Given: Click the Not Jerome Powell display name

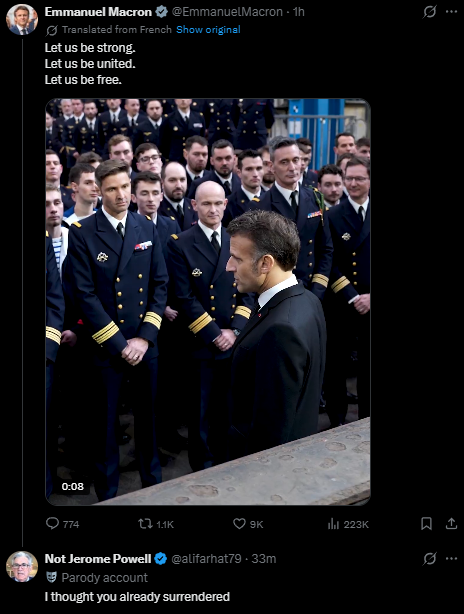Looking at the screenshot, I should click(x=98, y=559).
